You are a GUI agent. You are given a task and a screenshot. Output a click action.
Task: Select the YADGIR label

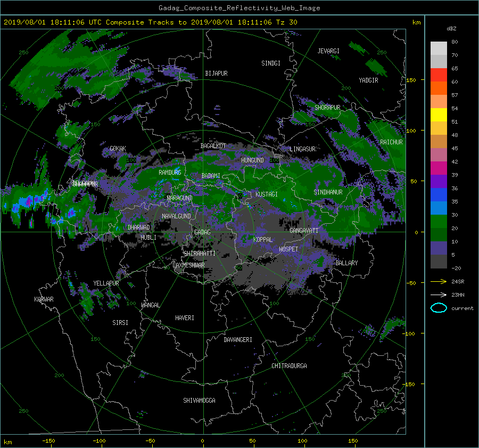[x=368, y=80]
